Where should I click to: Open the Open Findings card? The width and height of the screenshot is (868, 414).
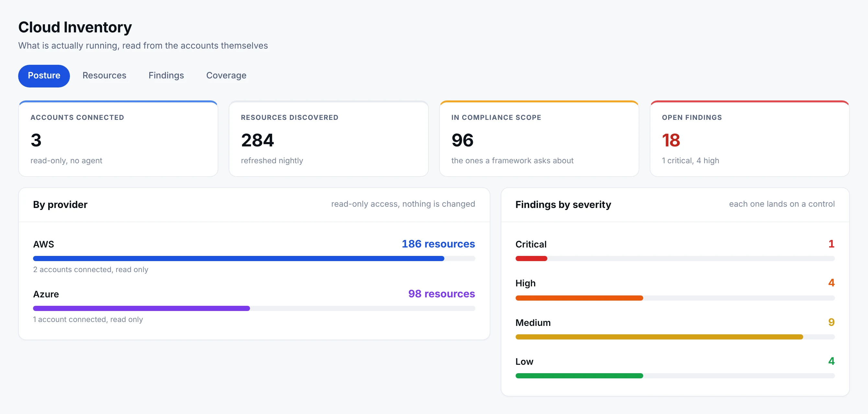(749, 139)
